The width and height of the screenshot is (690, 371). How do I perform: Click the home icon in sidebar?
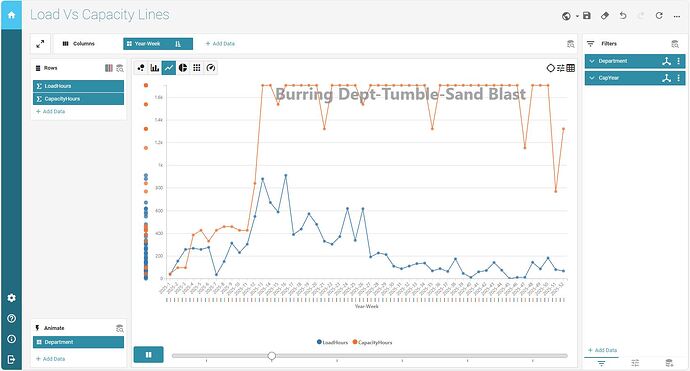[x=11, y=15]
